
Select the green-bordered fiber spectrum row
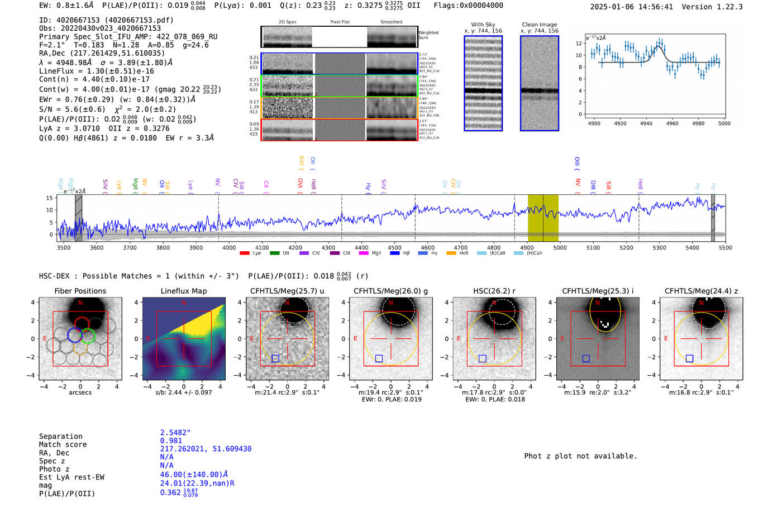339,86
